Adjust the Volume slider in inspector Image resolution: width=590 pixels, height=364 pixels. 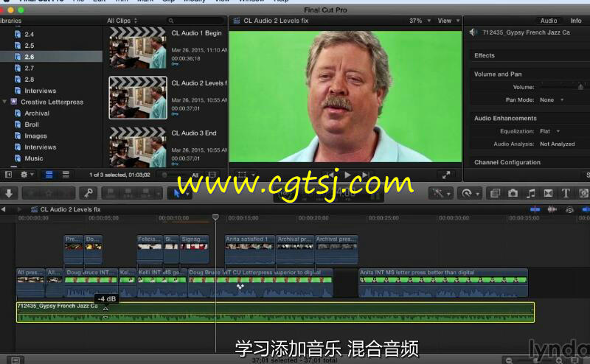tap(580, 87)
